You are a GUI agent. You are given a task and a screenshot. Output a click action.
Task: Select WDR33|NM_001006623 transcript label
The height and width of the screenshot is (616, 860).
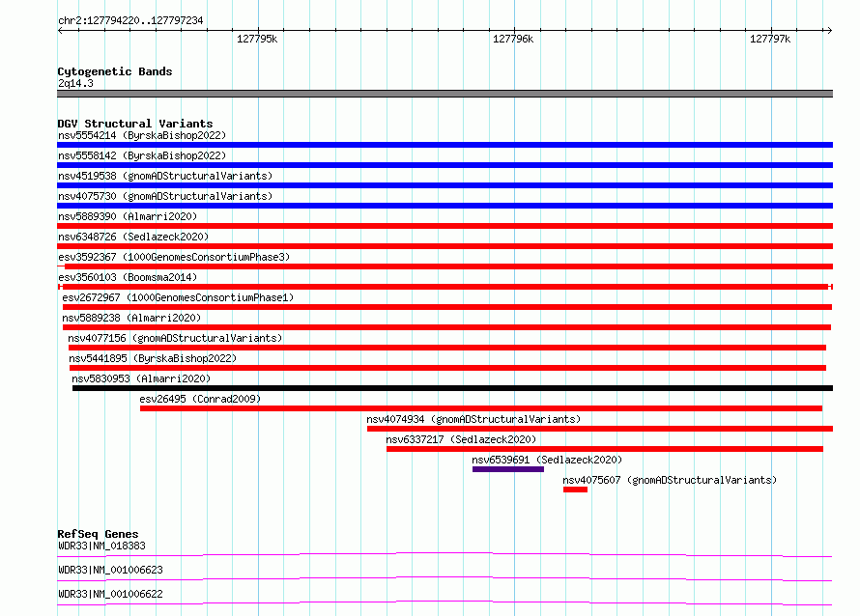110,570
